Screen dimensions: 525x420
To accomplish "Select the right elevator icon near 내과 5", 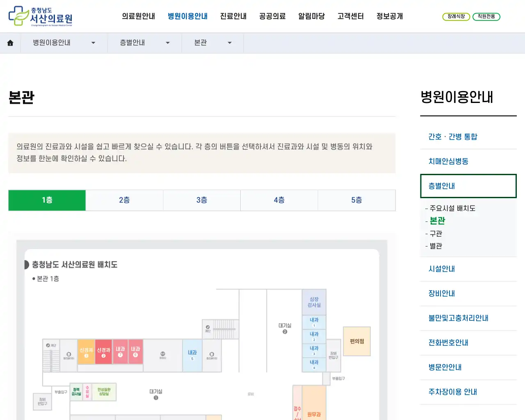I will (x=212, y=354).
